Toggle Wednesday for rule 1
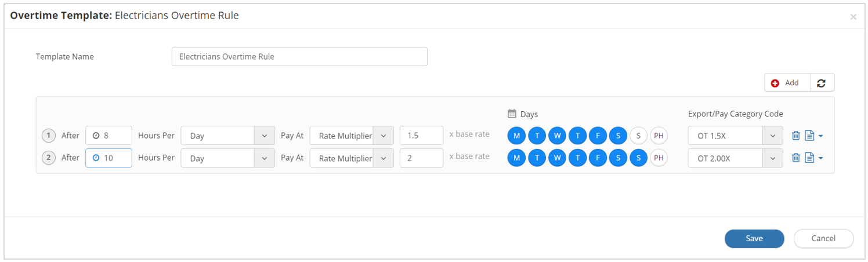This screenshot has width=868, height=262. click(557, 136)
